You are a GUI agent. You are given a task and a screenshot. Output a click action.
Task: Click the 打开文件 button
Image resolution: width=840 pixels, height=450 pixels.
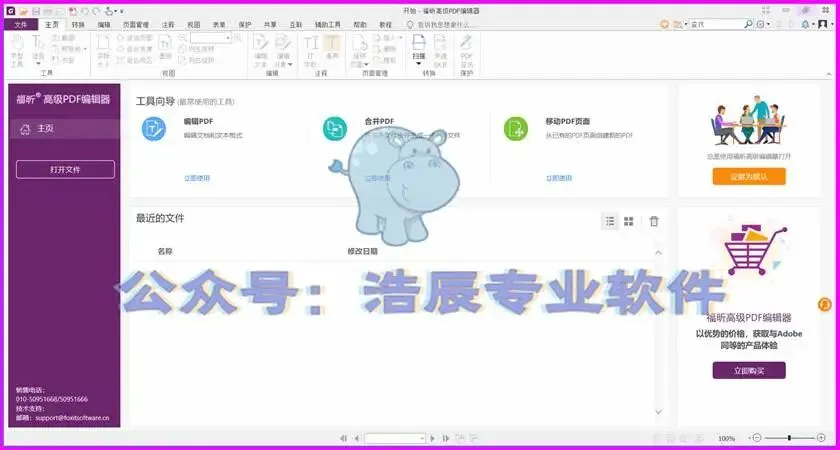click(x=65, y=169)
